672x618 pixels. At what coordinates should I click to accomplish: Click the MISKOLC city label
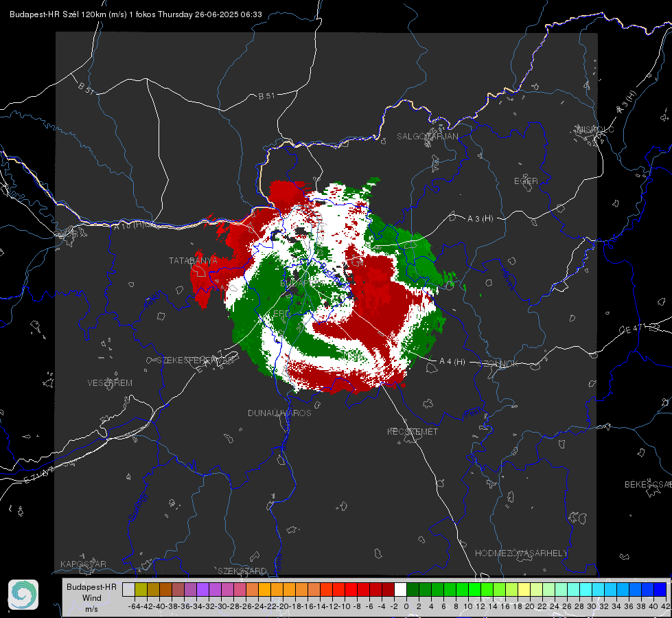[x=595, y=129]
